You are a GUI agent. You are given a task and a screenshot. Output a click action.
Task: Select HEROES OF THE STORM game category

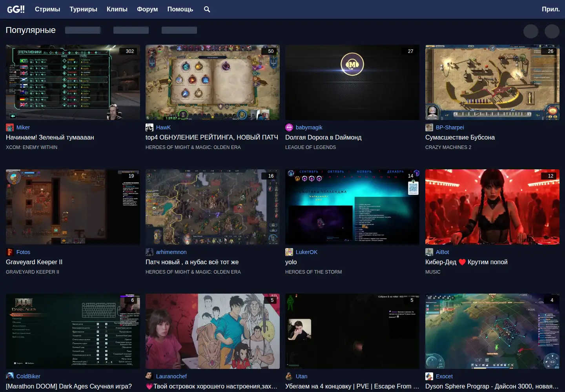(x=313, y=272)
